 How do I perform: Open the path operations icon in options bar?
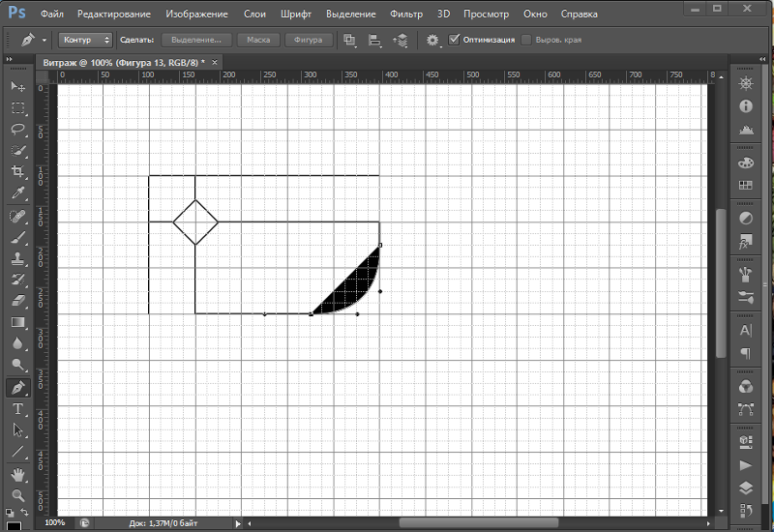[x=350, y=41]
